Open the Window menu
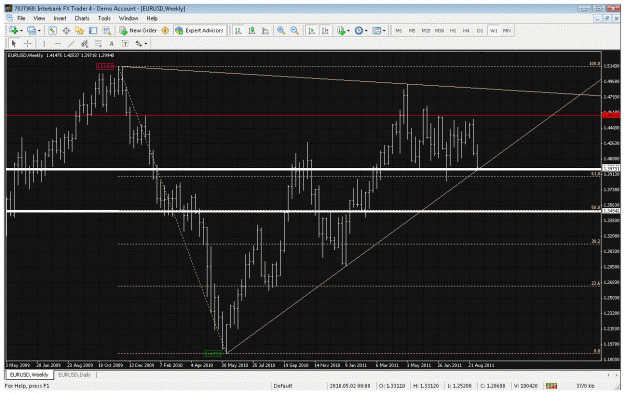Screen dimensions: 625x394 128,18
